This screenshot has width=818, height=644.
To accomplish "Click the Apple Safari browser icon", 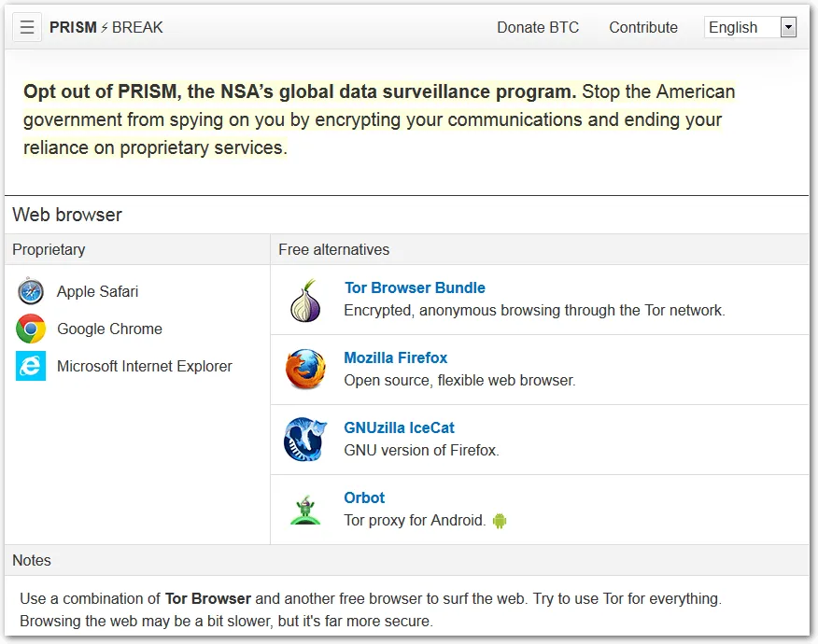I will pos(31,291).
